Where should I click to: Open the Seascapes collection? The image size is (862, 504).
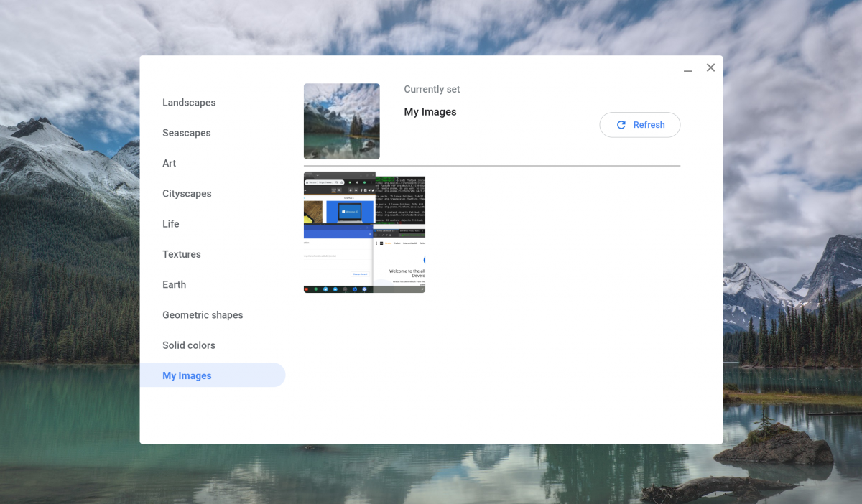point(187,133)
